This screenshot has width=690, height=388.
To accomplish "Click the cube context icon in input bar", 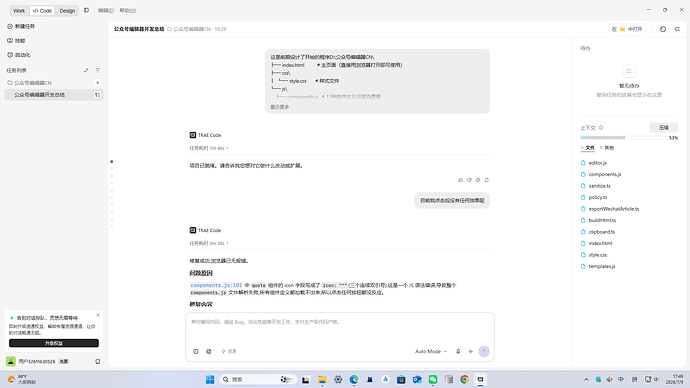I will coord(209,351).
